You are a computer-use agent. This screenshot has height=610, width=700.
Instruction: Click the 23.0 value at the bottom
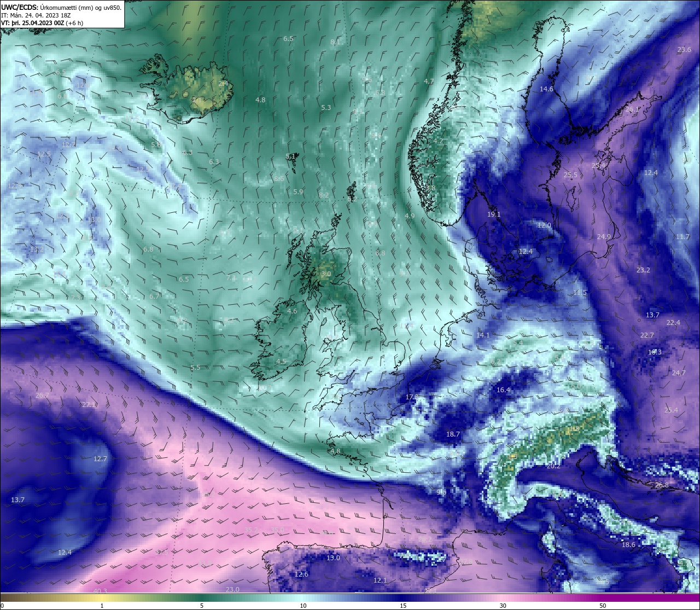tap(232, 589)
